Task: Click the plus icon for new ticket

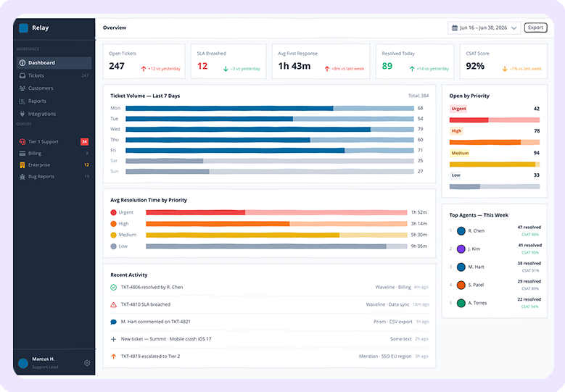Action: 113,339
